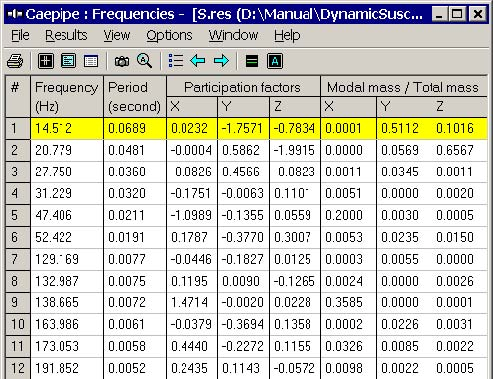Click the green lines icon in toolbar
The width and height of the screenshot is (493, 379).
point(252,61)
